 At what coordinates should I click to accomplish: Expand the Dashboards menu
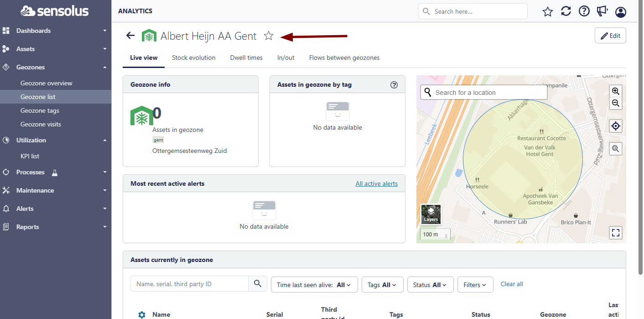click(x=105, y=31)
